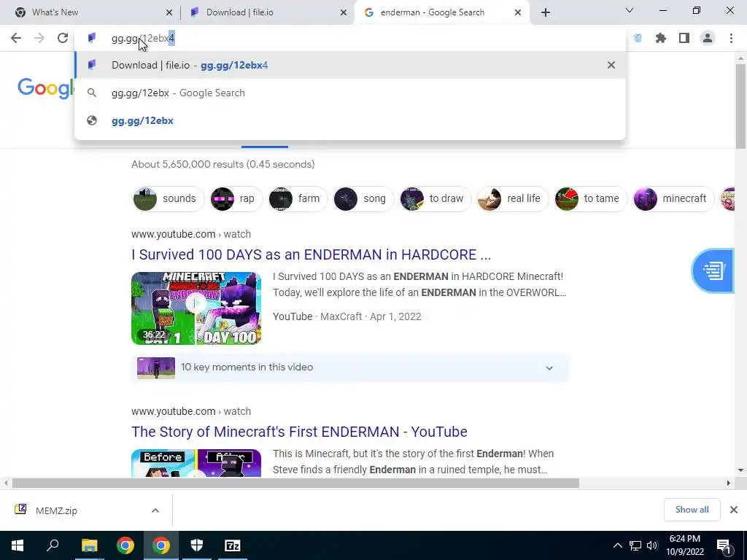The image size is (747, 560).
Task: Open the downloaded MEMZ.zip file
Action: point(56,510)
